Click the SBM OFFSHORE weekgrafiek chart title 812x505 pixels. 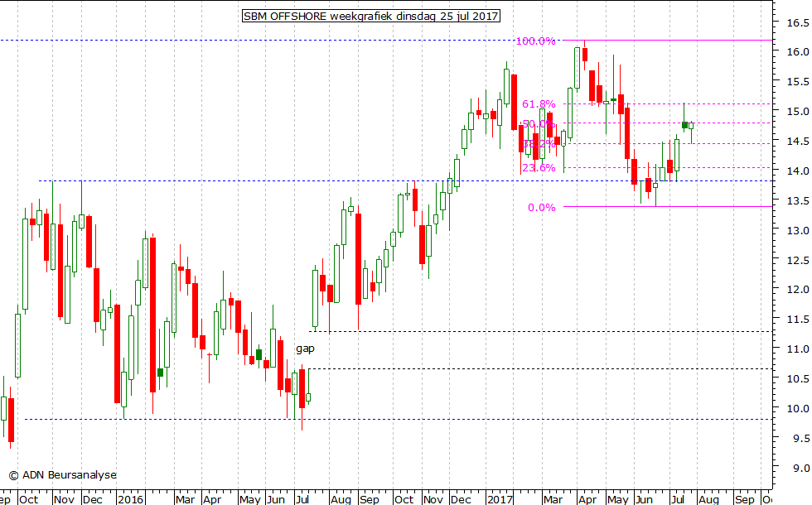point(371,16)
